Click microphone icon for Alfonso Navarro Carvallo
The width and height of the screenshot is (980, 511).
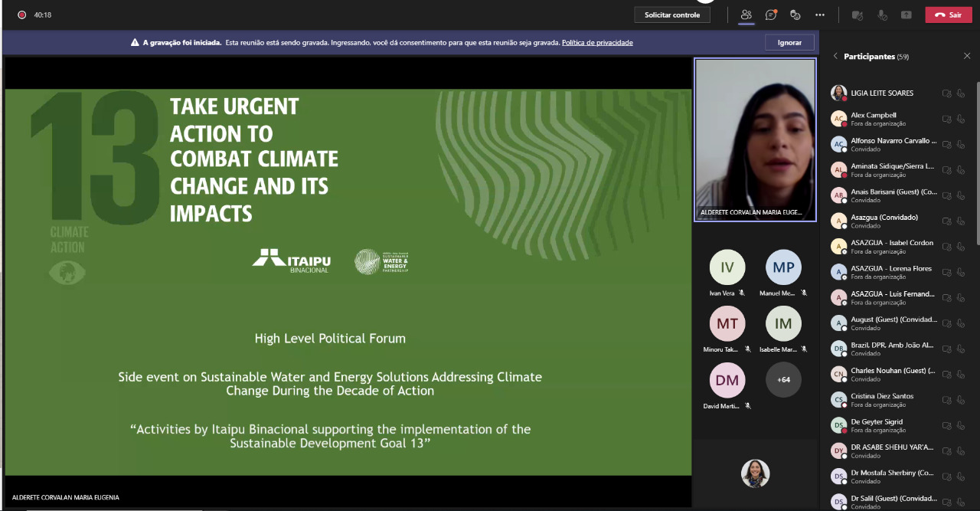click(961, 145)
